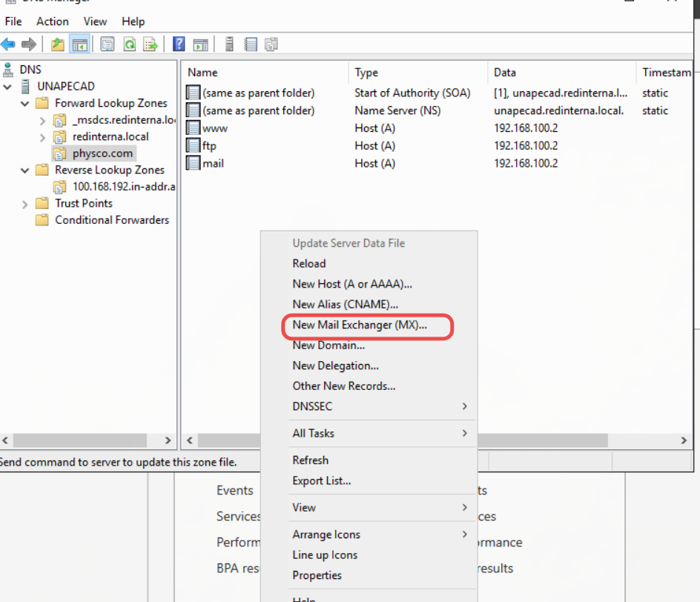Go up one level using the folder arrow icon
This screenshot has height=602, width=700.
point(58,44)
